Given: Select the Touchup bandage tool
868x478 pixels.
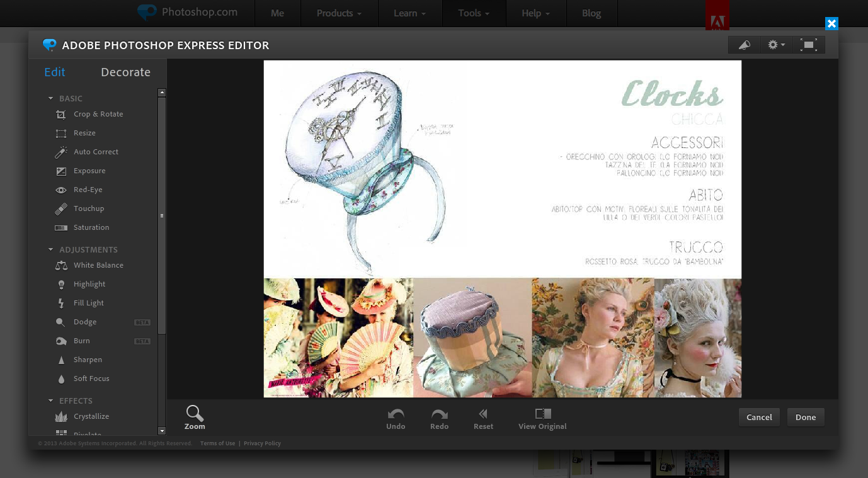Looking at the screenshot, I should [x=61, y=209].
